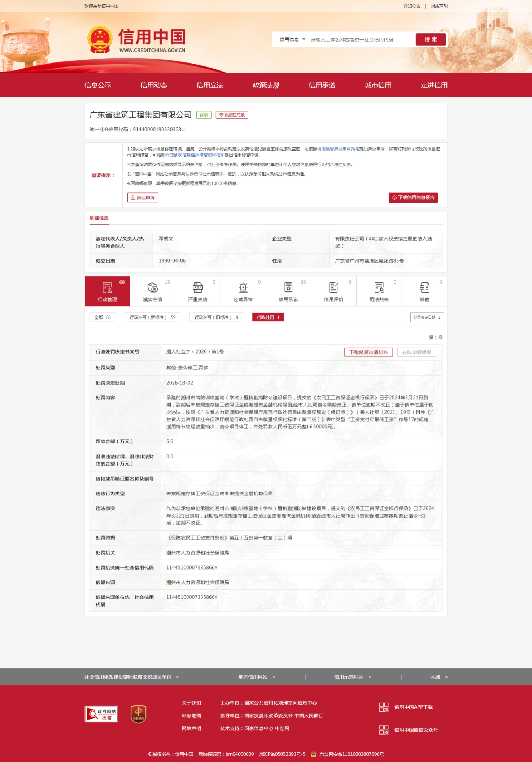532x762 pixels.
Task: Expand the 信用示范地区 footer list
Action: pyautogui.click(x=352, y=677)
